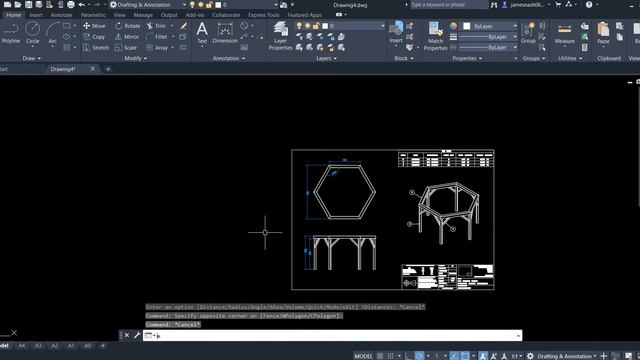Click the command line input field

click(332, 336)
